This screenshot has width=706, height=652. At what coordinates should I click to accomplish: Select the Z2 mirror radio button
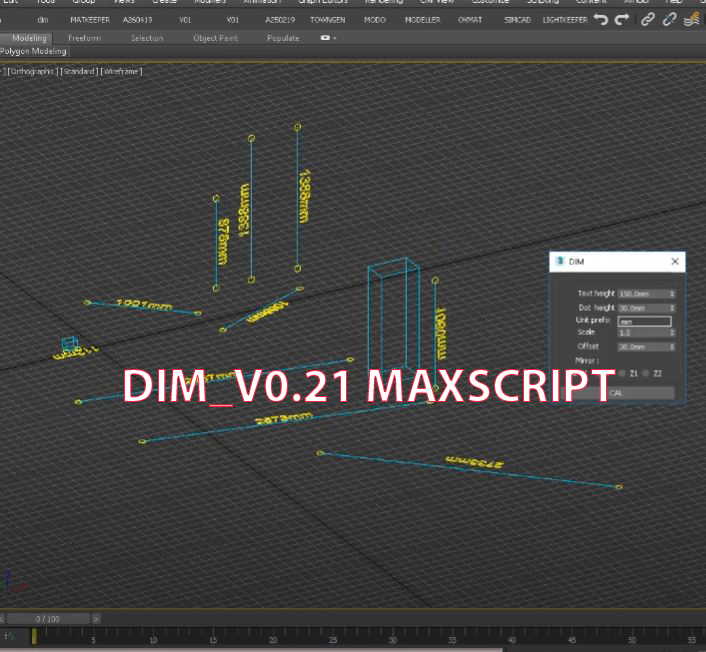pos(647,373)
